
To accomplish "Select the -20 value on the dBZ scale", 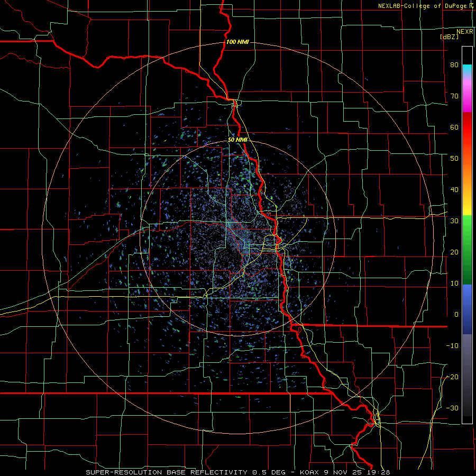I will point(452,377).
